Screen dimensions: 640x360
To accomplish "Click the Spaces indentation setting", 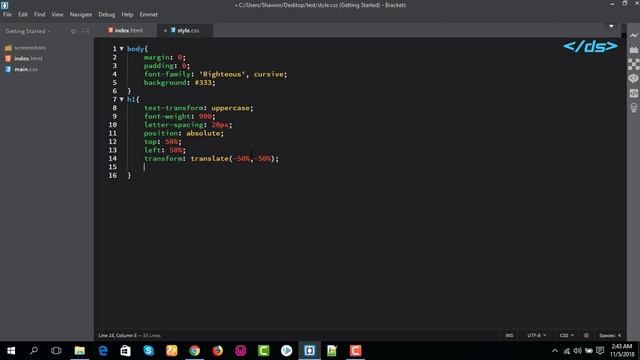I will click(610, 335).
